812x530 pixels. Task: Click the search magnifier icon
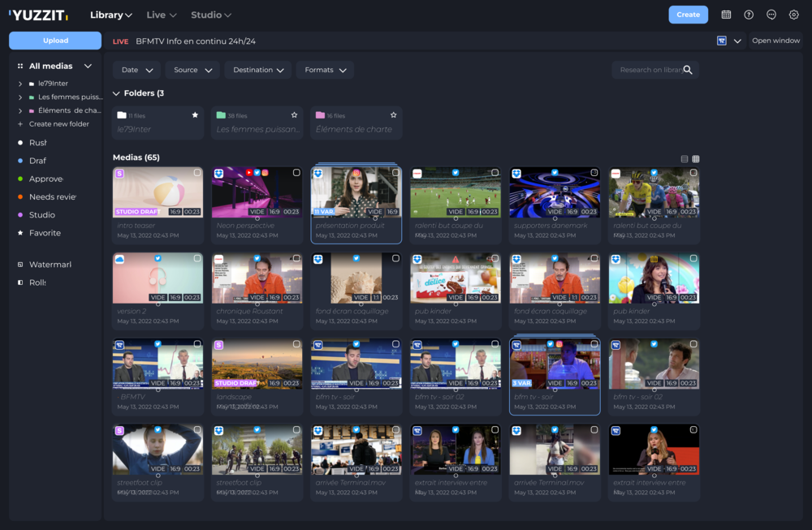(x=688, y=71)
